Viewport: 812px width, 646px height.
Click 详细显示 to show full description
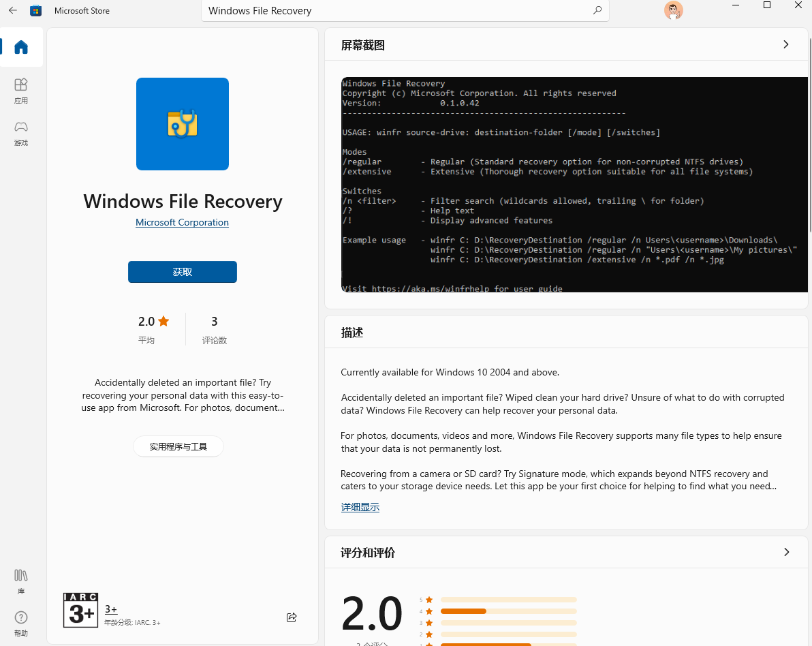(x=360, y=507)
